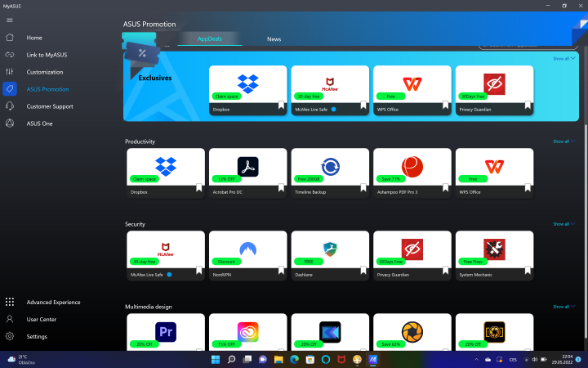Bookmark McAfee Live Safe in Exclusives
The width and height of the screenshot is (588, 368).
pyautogui.click(x=363, y=105)
